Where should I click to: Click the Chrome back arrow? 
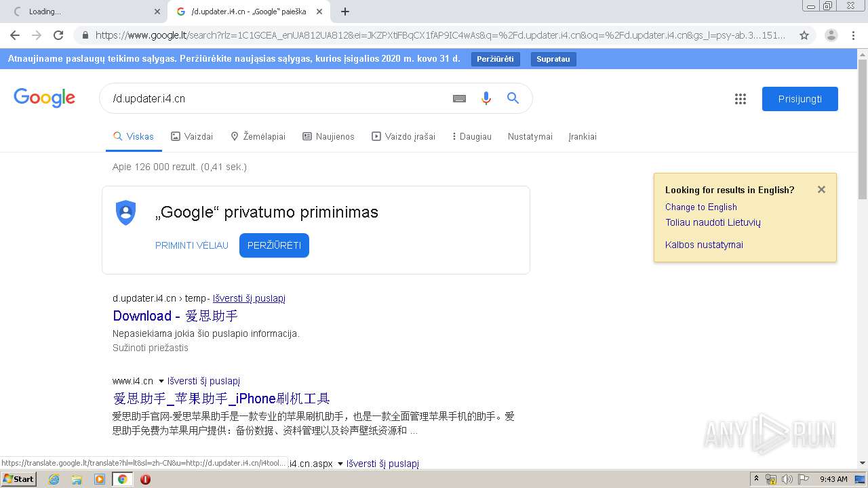pos(15,35)
